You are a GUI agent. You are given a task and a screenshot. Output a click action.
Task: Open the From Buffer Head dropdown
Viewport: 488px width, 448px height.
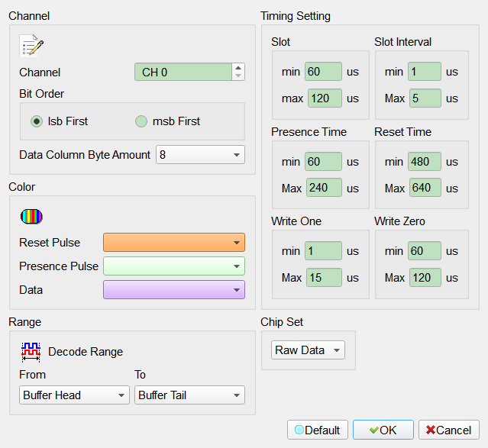pyautogui.click(x=74, y=395)
